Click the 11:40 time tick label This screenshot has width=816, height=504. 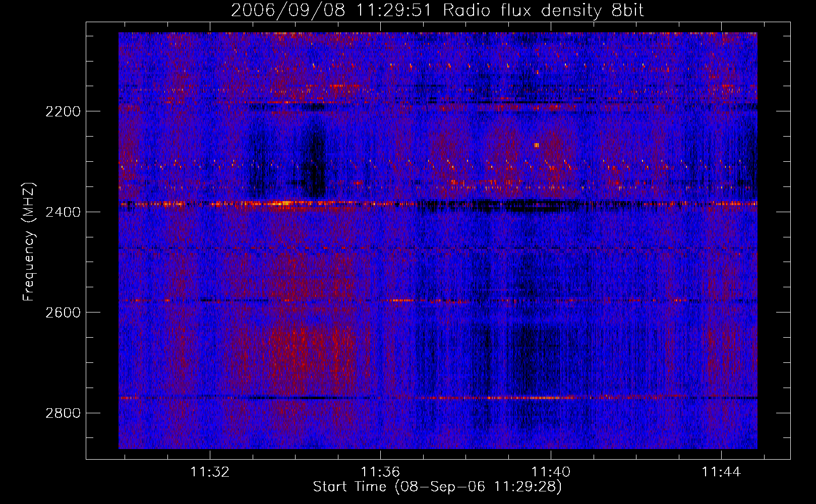click(x=551, y=472)
